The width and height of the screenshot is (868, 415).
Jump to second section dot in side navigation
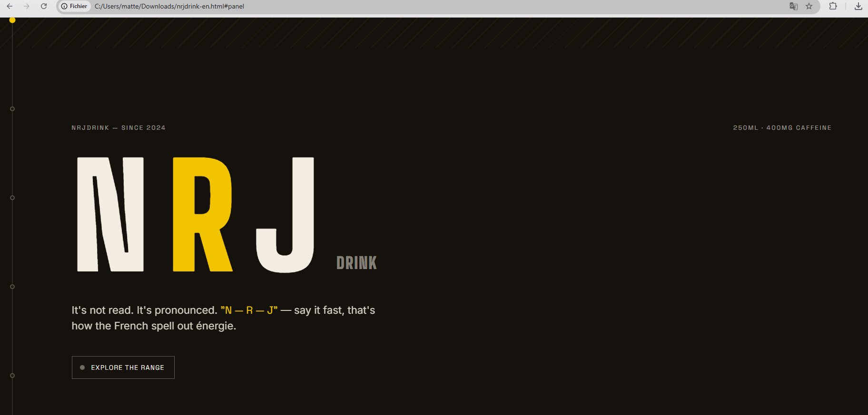point(12,109)
